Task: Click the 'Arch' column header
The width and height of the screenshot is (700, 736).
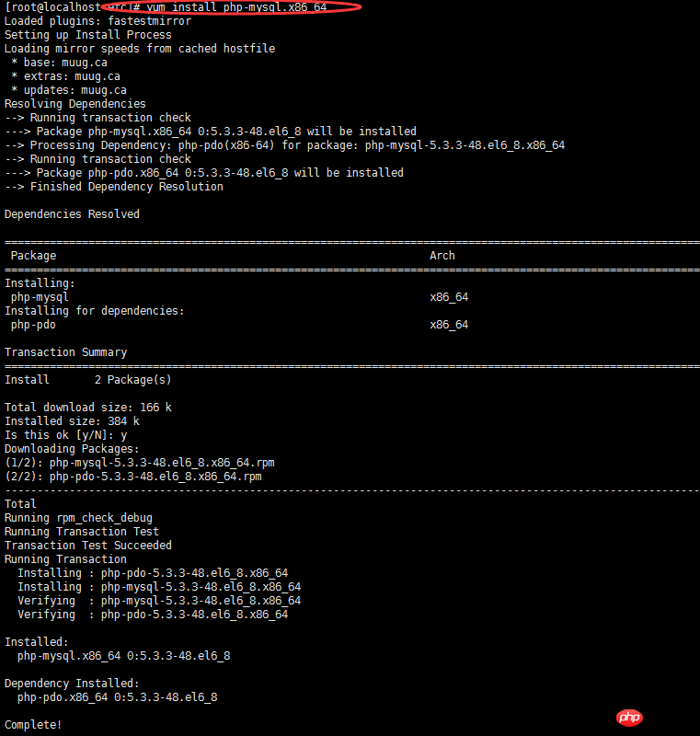Action: (x=442, y=256)
